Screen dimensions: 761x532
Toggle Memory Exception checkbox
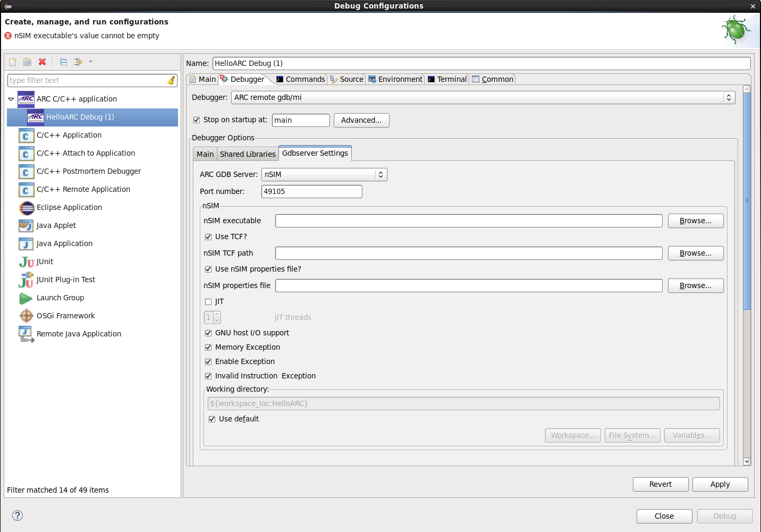coord(208,348)
